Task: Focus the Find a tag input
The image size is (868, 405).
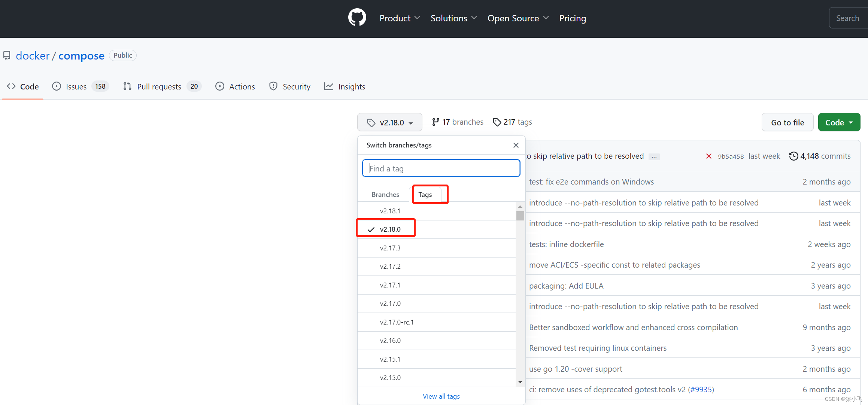Action: point(441,168)
